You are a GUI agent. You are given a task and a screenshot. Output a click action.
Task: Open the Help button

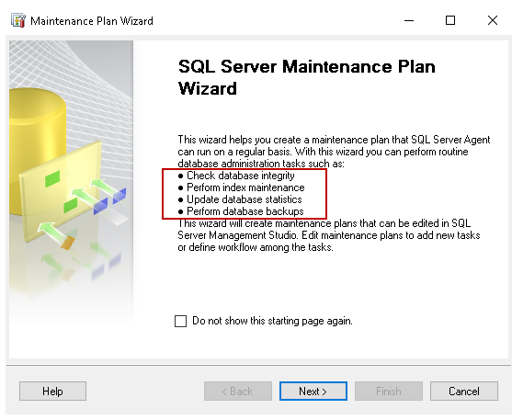pyautogui.click(x=52, y=391)
